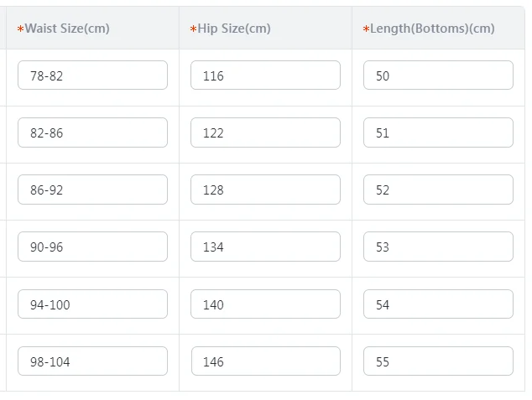
Task: Focus the Hip Size input with 122
Action: tap(265, 132)
